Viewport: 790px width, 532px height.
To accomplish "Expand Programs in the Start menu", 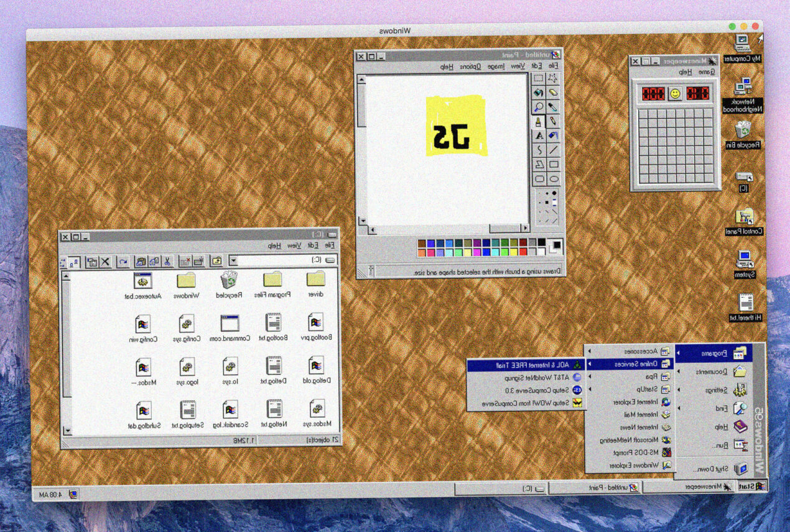I will click(x=713, y=354).
